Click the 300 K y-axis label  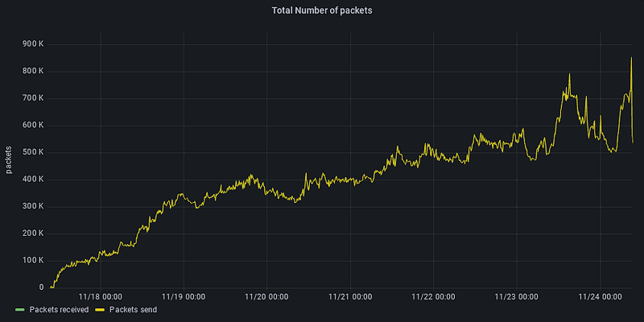pos(31,206)
